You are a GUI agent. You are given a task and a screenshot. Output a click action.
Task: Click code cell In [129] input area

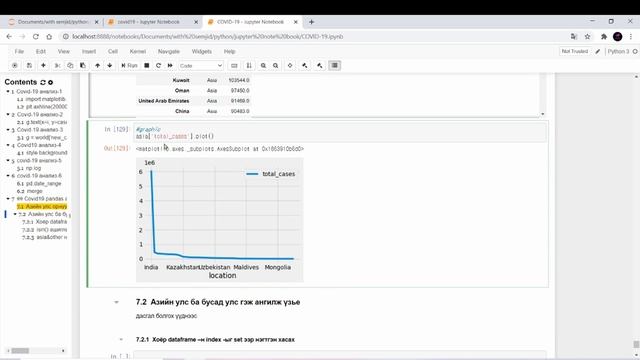[340, 133]
